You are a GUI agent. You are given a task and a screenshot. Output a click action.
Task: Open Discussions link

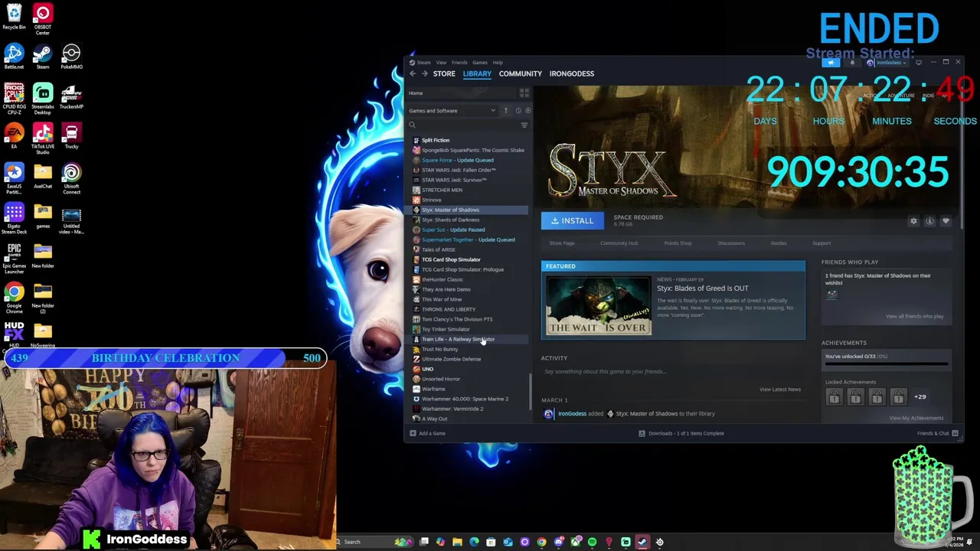731,243
